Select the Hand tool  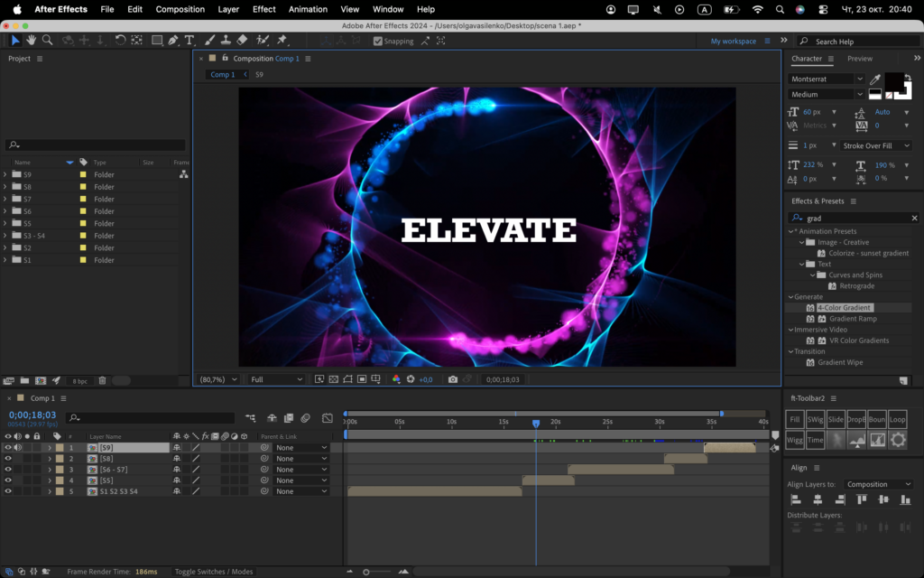(31, 40)
